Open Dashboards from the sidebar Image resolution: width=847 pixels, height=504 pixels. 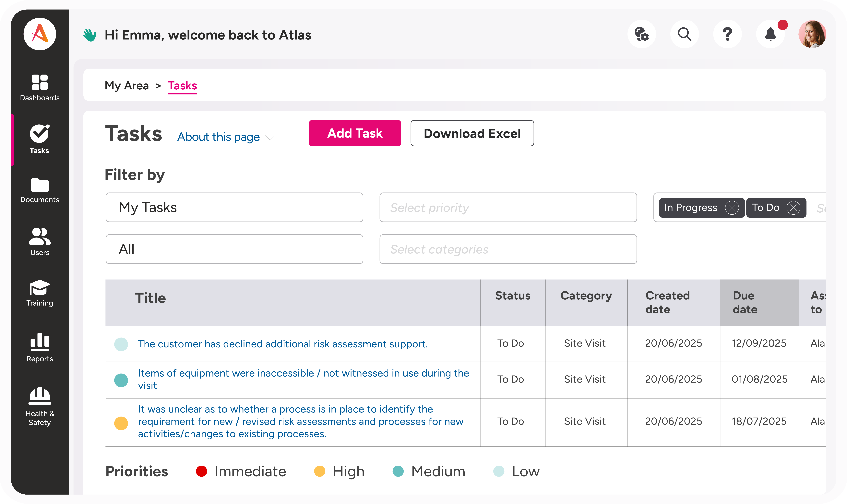(x=40, y=88)
